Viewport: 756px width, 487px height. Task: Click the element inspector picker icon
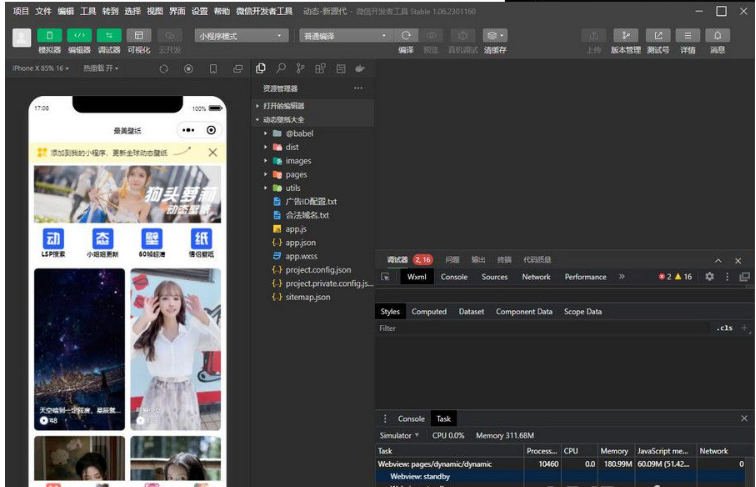[x=386, y=277]
